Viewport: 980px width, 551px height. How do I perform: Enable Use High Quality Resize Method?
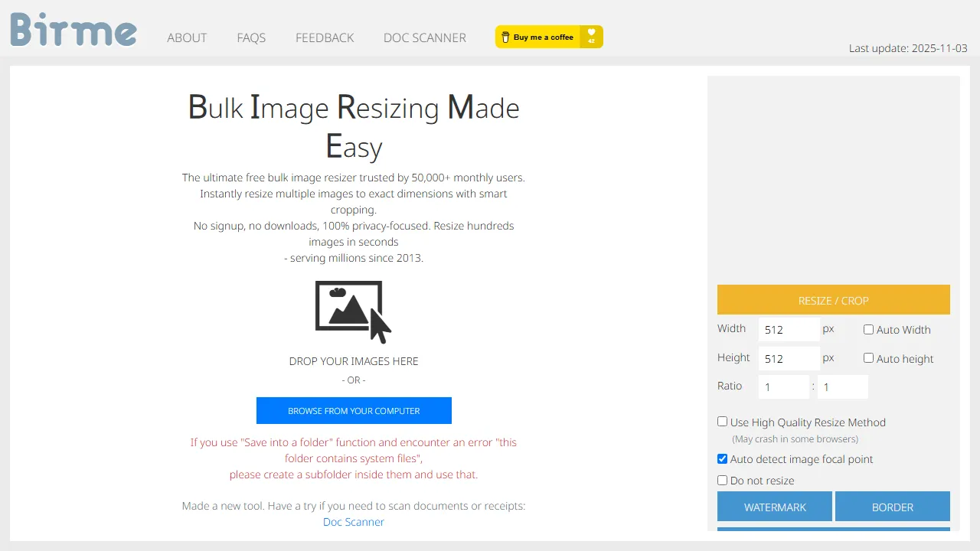click(x=722, y=421)
